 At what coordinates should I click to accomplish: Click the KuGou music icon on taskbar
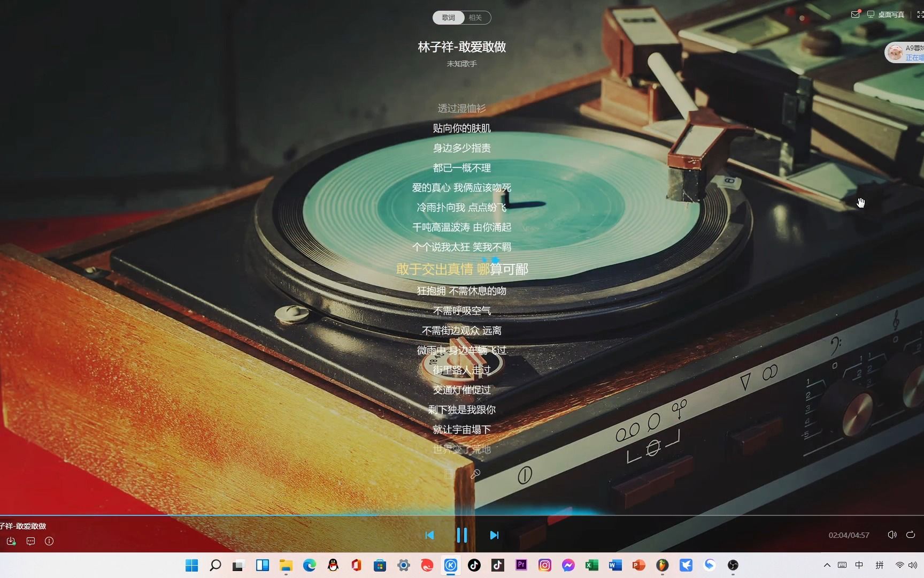450,565
